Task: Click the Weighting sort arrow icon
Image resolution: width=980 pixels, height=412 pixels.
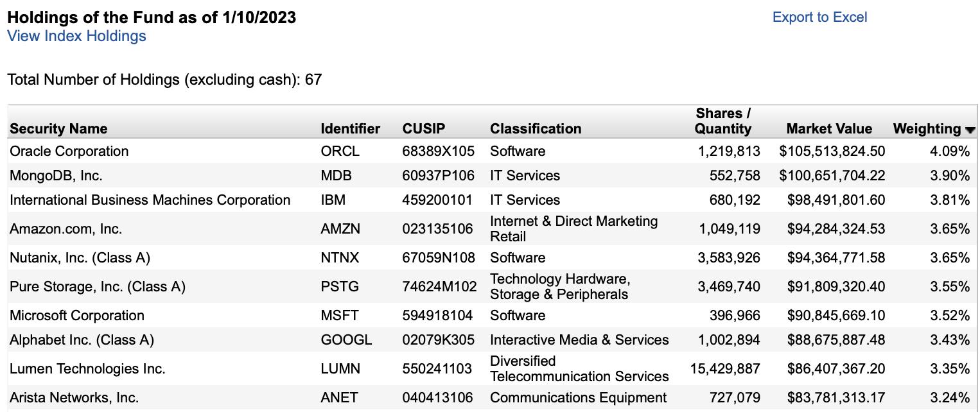Action: click(970, 130)
